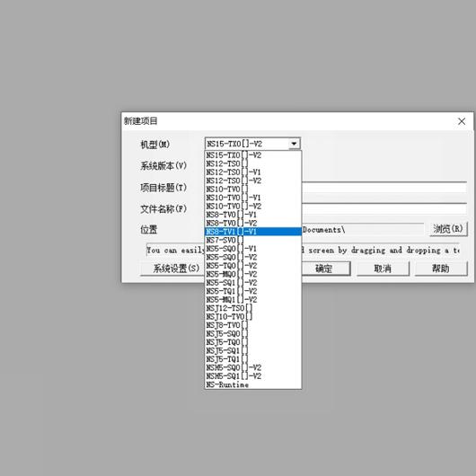
Task: Click the 取消 cancel button
Action: click(x=383, y=269)
